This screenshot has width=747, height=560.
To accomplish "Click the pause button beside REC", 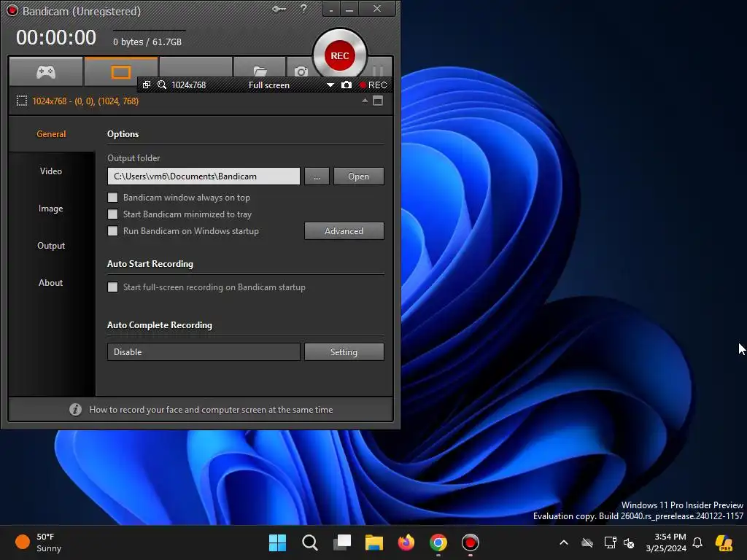I will pyautogui.click(x=379, y=71).
